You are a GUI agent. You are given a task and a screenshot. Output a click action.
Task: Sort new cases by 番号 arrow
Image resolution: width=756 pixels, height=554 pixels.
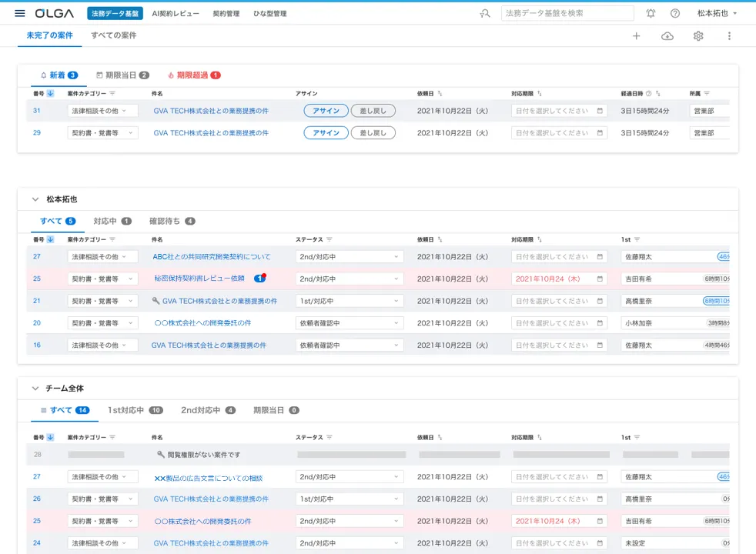[51, 93]
